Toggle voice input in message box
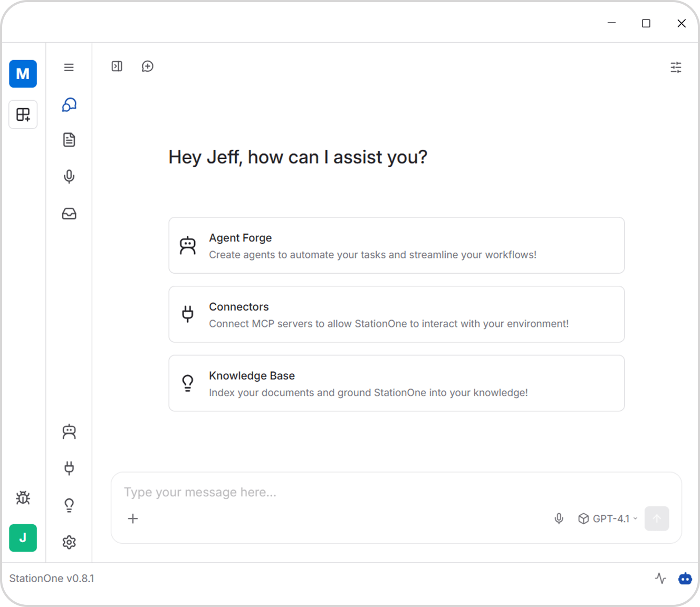700x607 pixels. tap(559, 519)
